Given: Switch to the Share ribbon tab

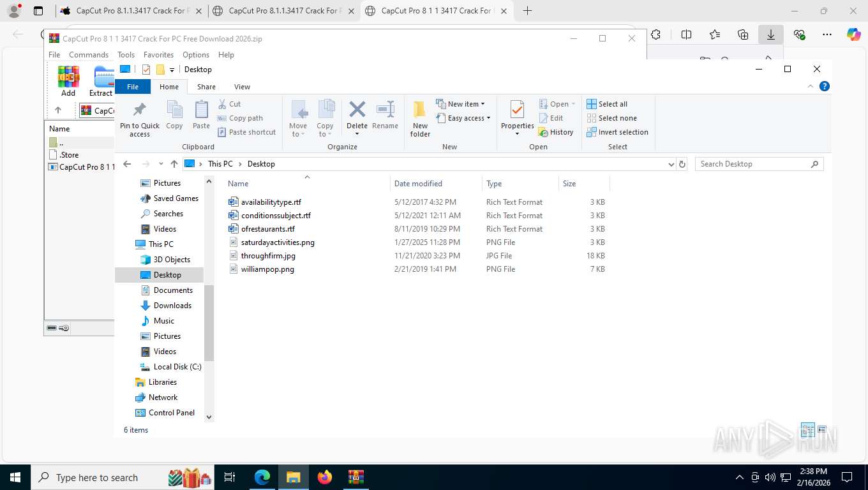Looking at the screenshot, I should (206, 87).
